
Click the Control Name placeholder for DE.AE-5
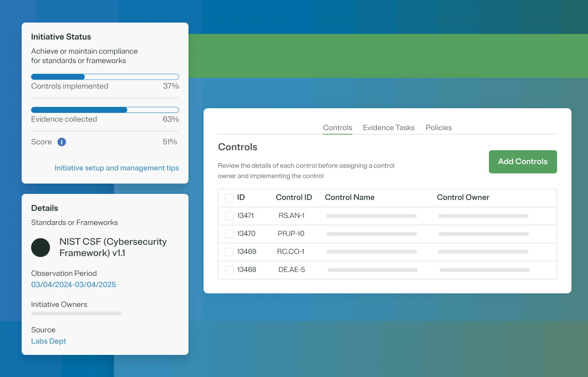click(x=371, y=270)
